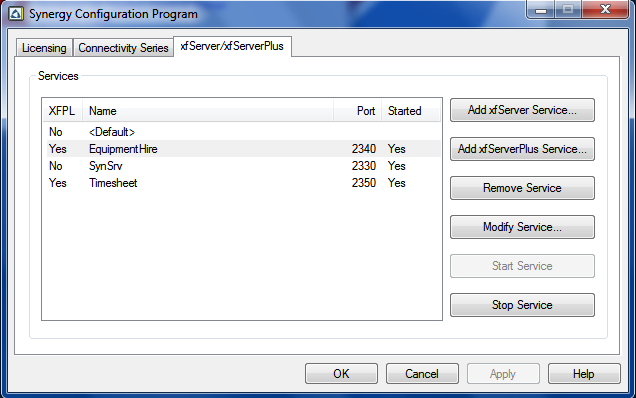Sort services by Started column header
Screen dimensions: 636x398
(x=411, y=111)
